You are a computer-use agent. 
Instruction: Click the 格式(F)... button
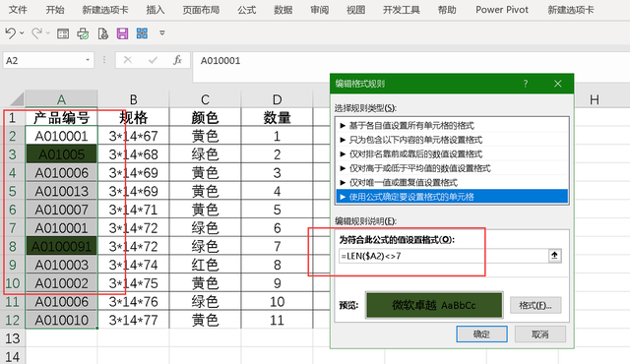point(535,305)
